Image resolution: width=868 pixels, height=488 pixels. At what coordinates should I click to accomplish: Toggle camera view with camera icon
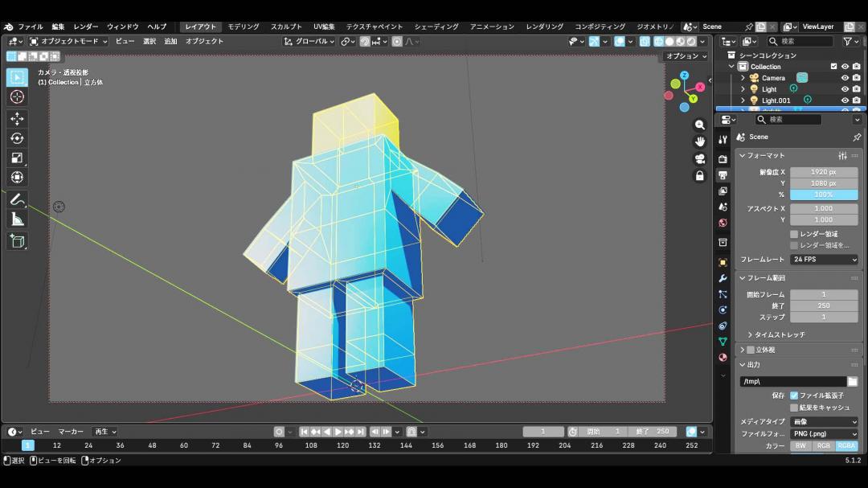[700, 159]
